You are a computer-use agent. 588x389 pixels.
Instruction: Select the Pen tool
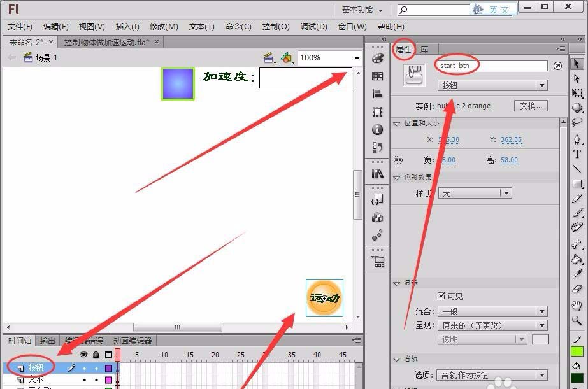click(577, 139)
